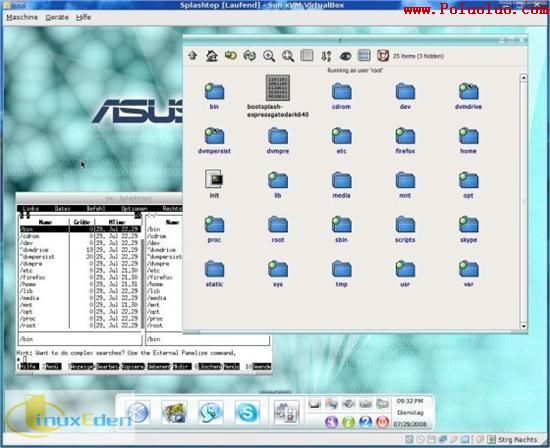This screenshot has width=550, height=448.
Task: Click the zoom to fit magnifier icon
Action: pyautogui.click(x=288, y=56)
